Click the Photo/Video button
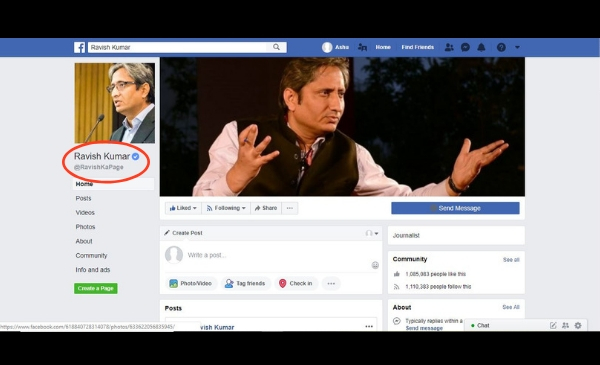Image resolution: width=600 pixels, height=365 pixels. (191, 284)
